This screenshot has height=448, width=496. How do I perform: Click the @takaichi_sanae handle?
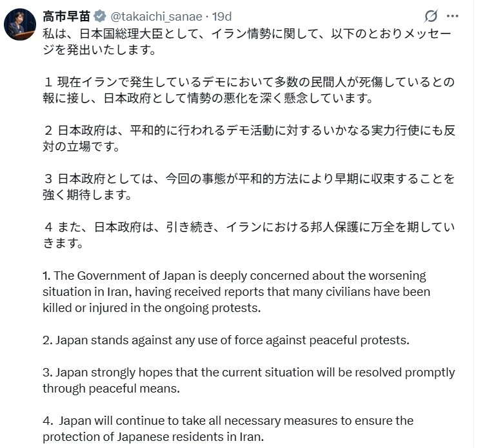pos(155,16)
